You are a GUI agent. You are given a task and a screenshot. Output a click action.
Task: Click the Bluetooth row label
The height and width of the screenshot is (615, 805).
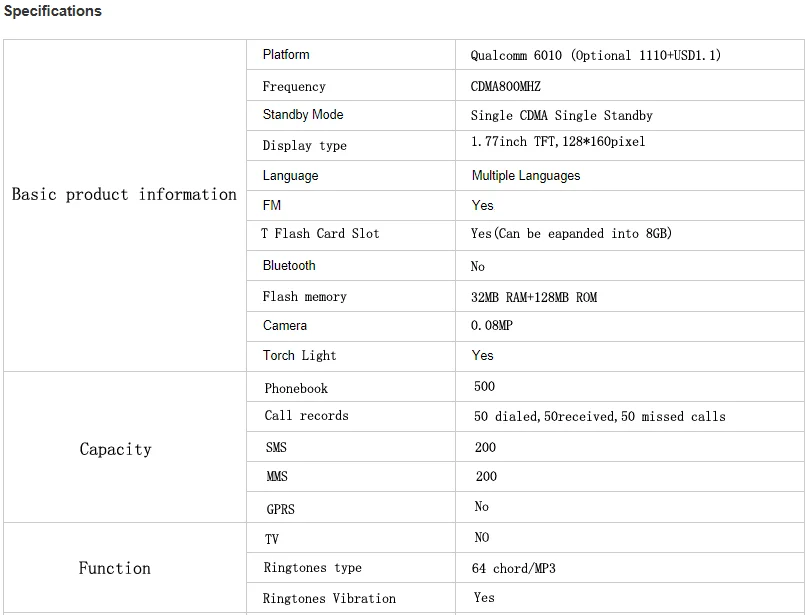(x=289, y=266)
